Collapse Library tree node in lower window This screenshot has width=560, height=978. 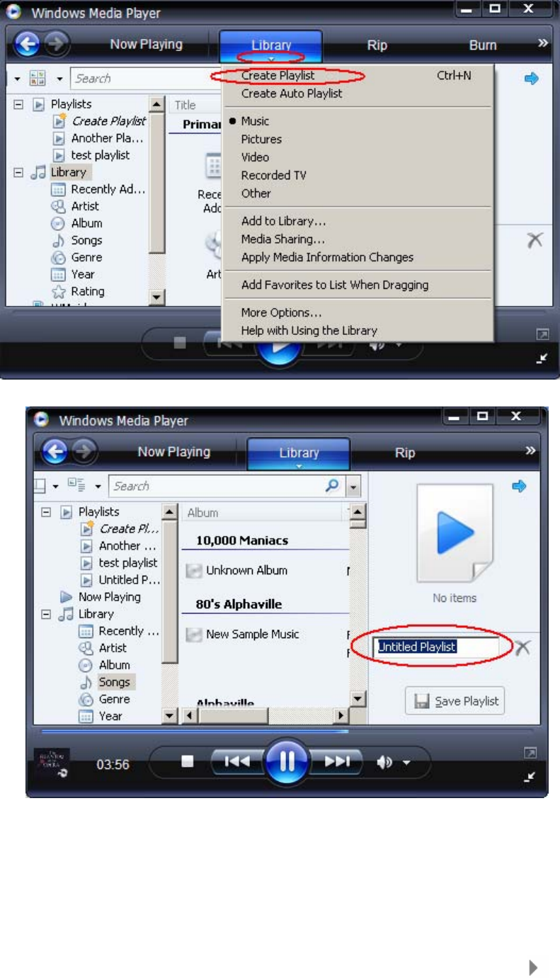[46, 614]
